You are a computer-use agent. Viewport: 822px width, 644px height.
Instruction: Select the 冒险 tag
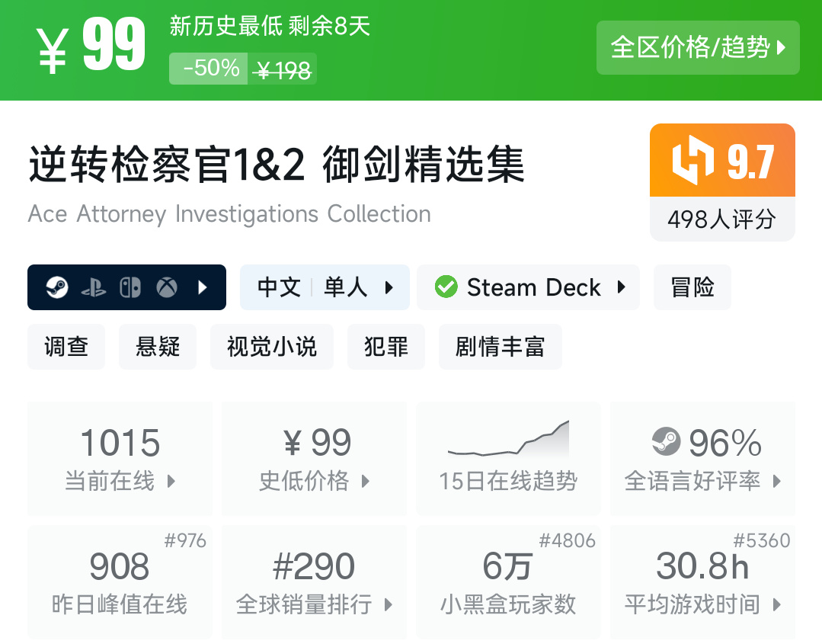tap(692, 287)
